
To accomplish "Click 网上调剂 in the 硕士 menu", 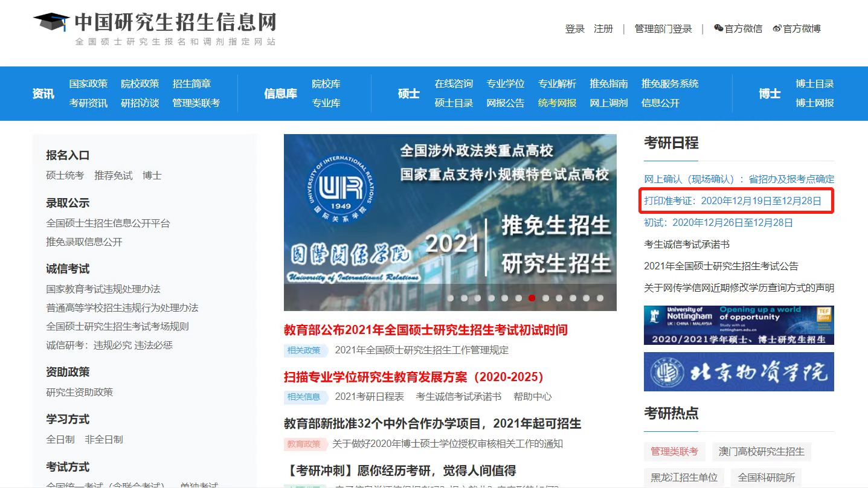I will pyautogui.click(x=608, y=103).
